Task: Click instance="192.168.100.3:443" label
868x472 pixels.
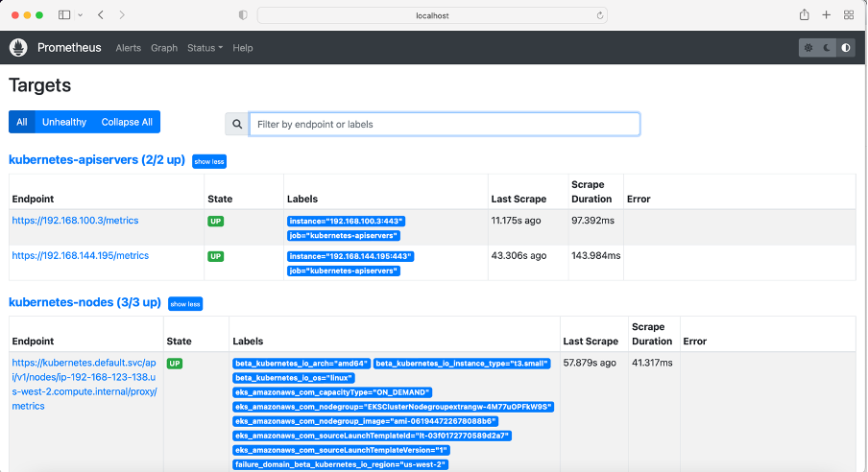Action: [x=346, y=221]
